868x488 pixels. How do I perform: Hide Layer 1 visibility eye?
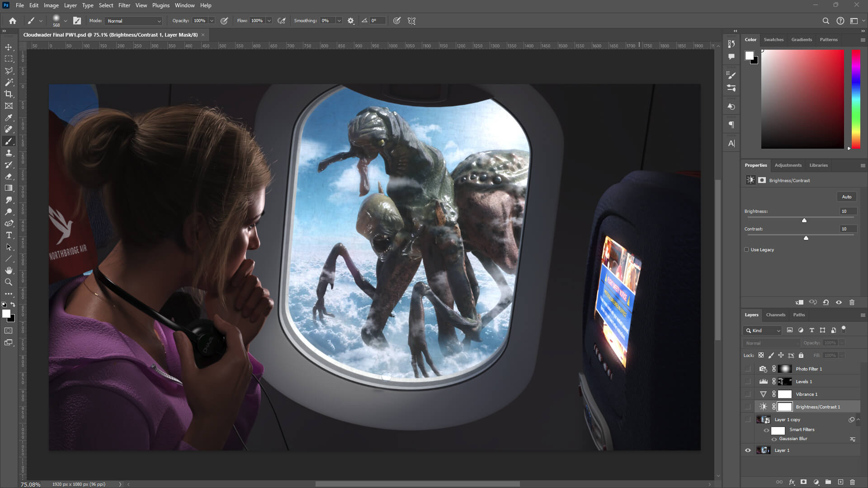point(748,450)
